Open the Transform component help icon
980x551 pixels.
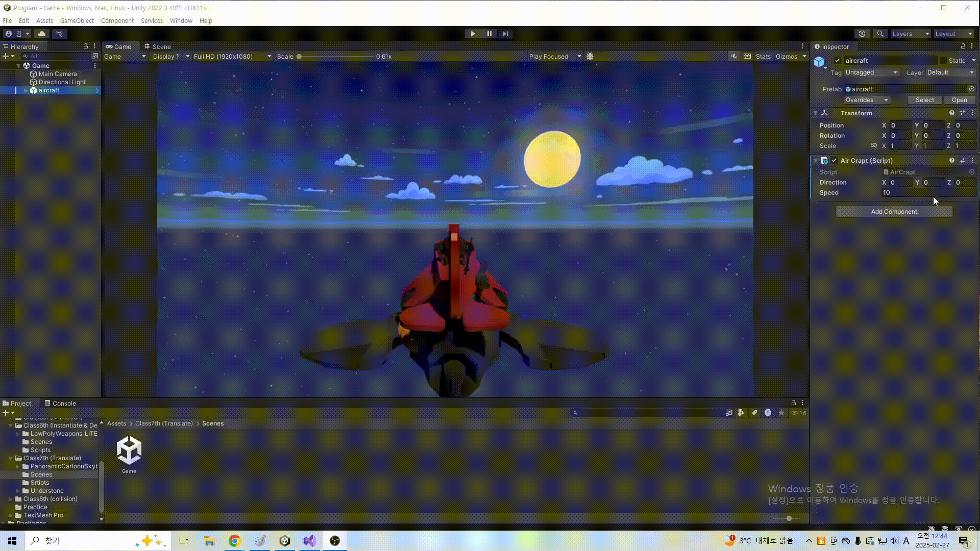point(951,113)
